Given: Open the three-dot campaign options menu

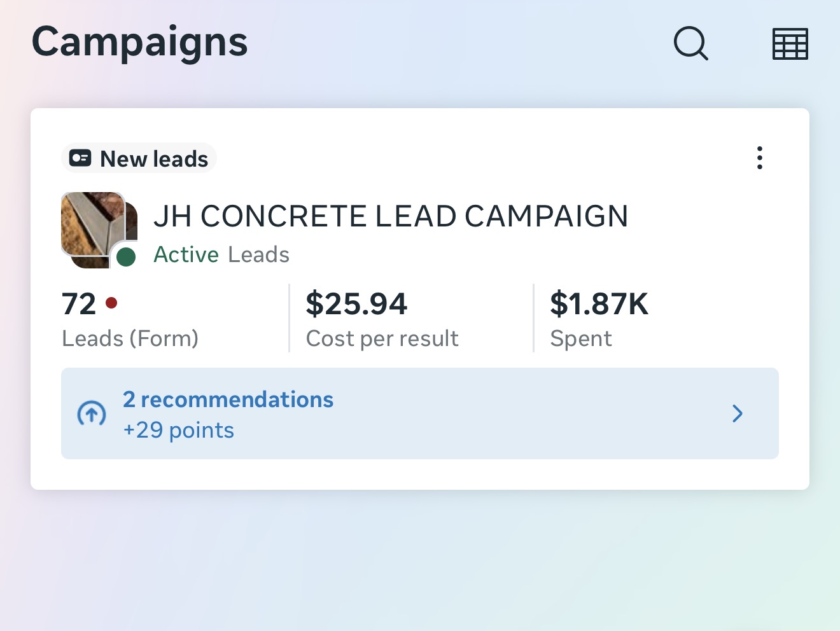Looking at the screenshot, I should pos(759,158).
